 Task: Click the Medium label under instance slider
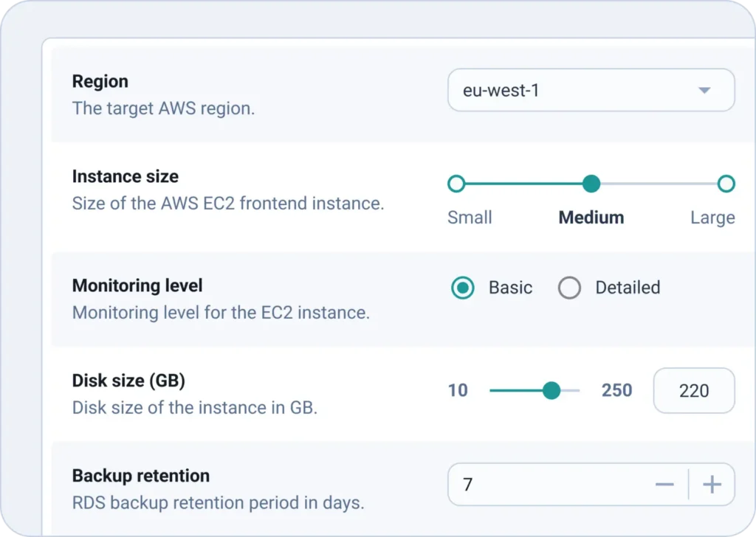point(591,218)
